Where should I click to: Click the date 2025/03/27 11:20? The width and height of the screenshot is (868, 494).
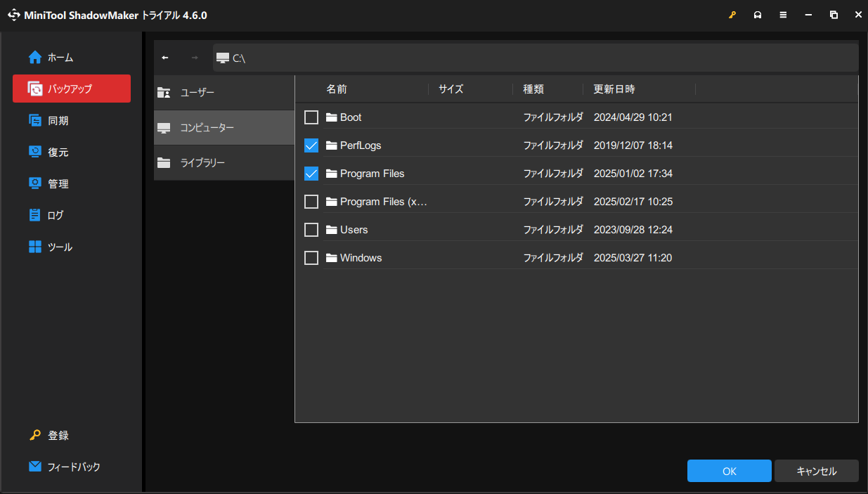click(x=633, y=258)
